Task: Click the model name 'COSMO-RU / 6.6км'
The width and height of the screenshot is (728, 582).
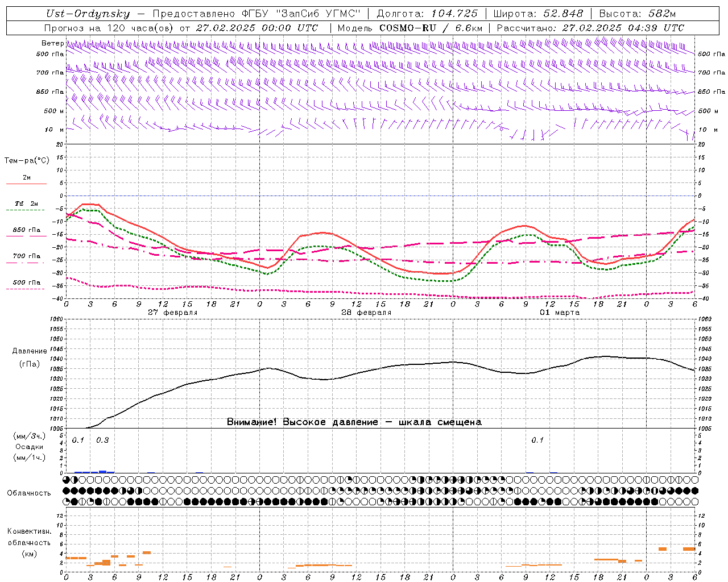Action: [x=431, y=28]
